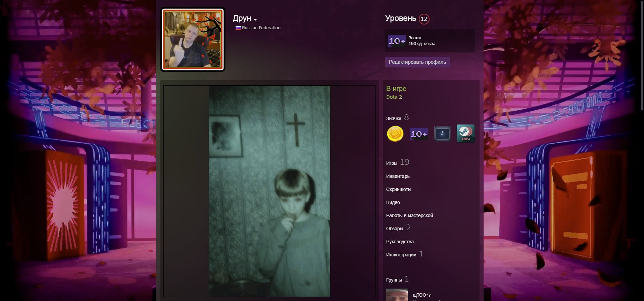The height and width of the screenshot is (301, 644).
Task: Open the Dota 2 game link
Action: click(394, 97)
